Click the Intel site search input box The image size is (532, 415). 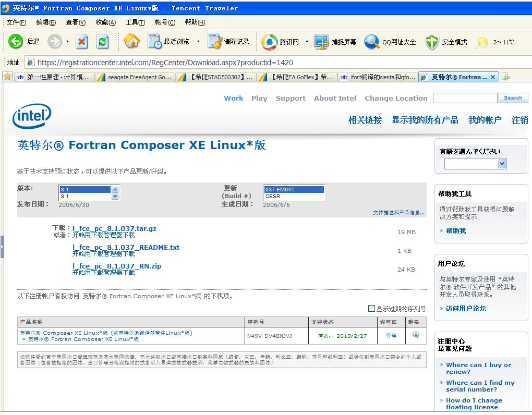(465, 98)
